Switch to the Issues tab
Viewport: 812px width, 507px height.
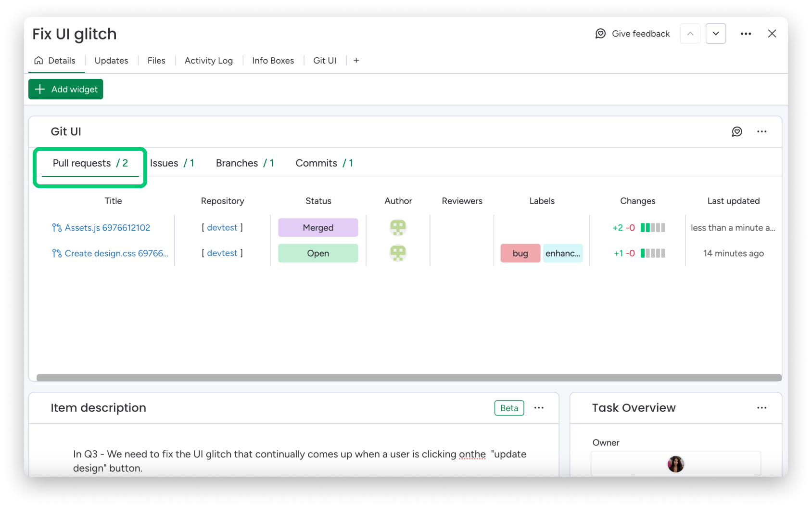164,163
